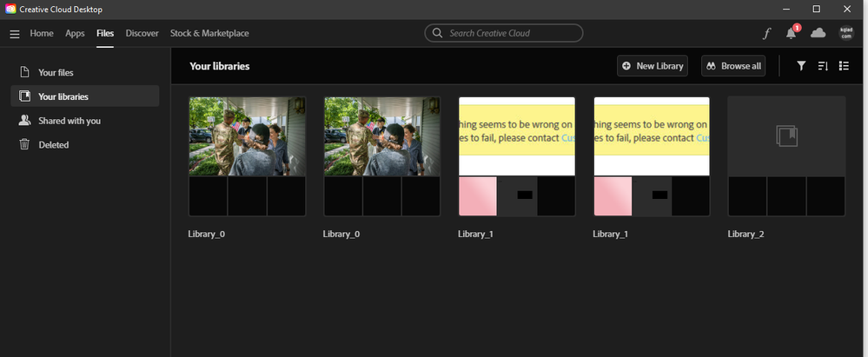The height and width of the screenshot is (357, 868).
Task: Check cloud sync status icon
Action: pos(818,33)
